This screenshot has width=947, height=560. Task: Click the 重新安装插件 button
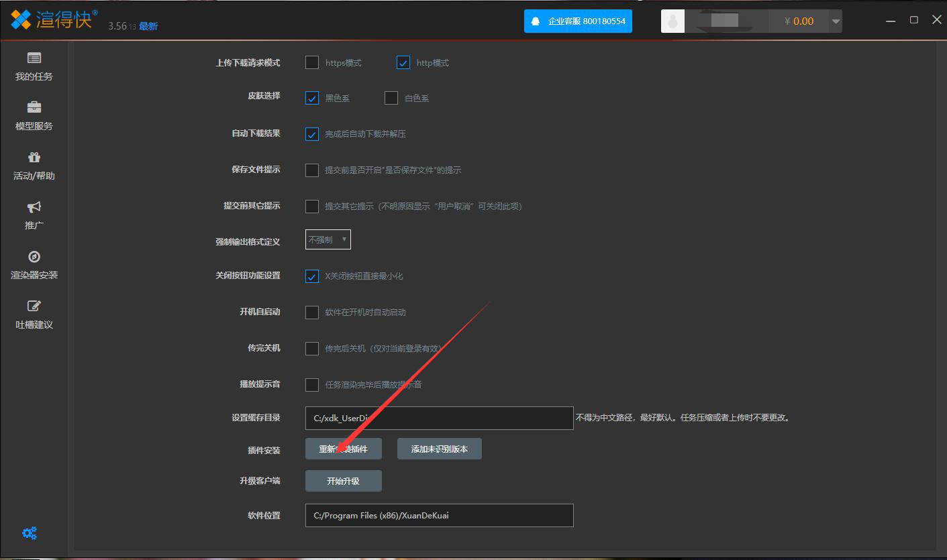click(343, 448)
